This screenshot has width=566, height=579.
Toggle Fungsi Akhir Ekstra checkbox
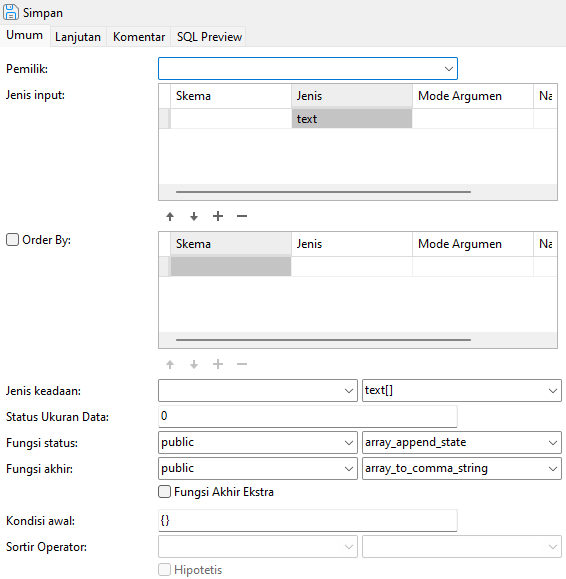click(164, 492)
